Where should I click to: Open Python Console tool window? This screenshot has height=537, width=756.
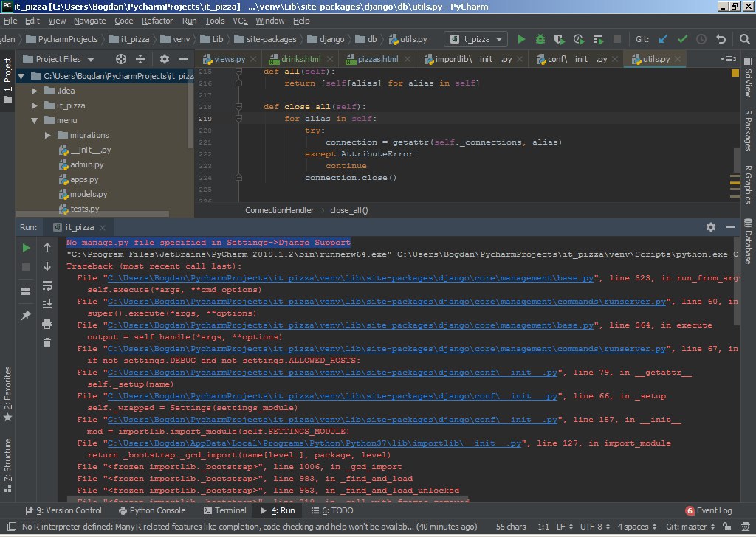[x=152, y=510]
